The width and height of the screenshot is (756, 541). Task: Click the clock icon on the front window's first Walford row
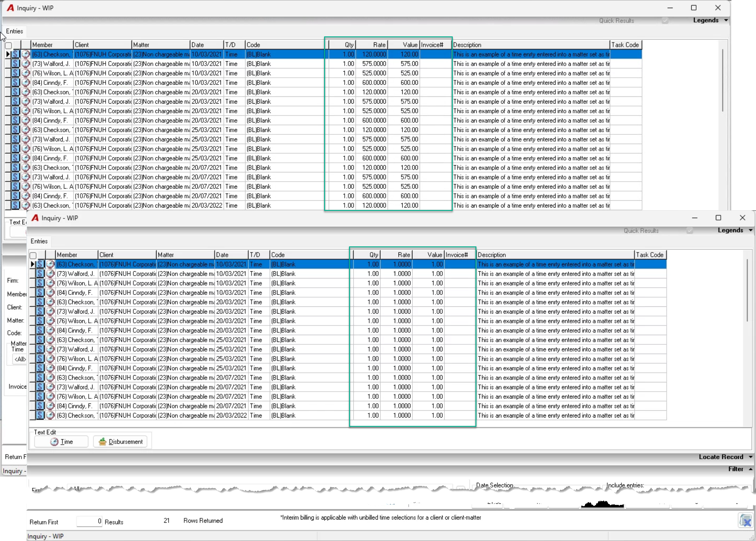tap(50, 273)
